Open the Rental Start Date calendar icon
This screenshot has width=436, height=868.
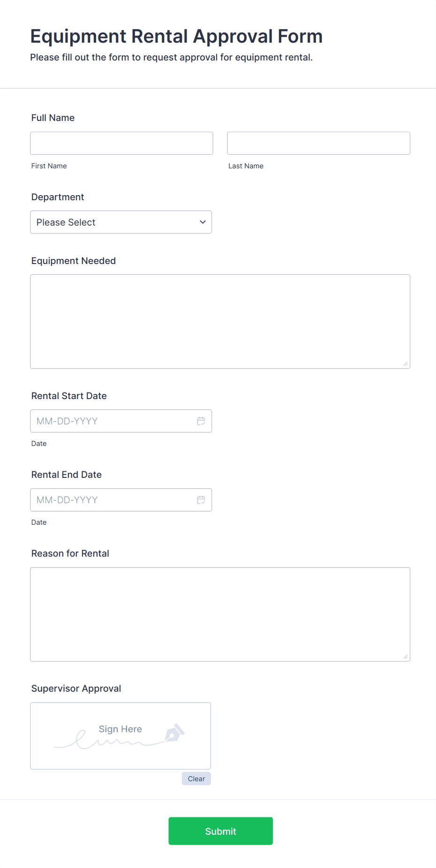(201, 421)
